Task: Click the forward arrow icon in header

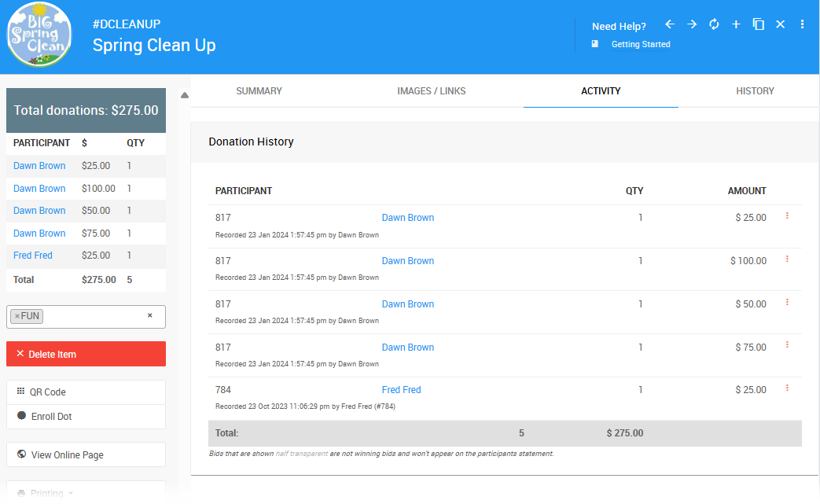Action: coord(692,24)
